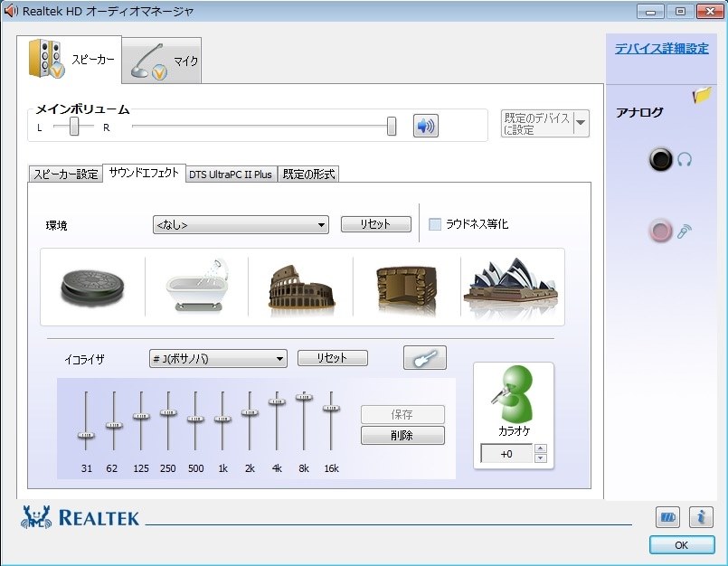This screenshot has height=566, width=728.
Task: Switch to the スピーカー device tab
Action: 69,60
